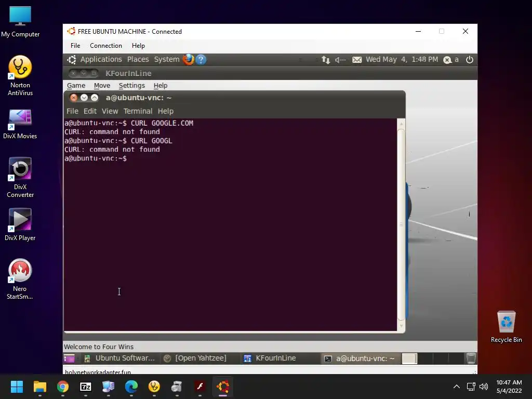The image size is (532, 399).
Task: Click the Ubuntu logo beside Applications
Action: pyautogui.click(x=72, y=60)
